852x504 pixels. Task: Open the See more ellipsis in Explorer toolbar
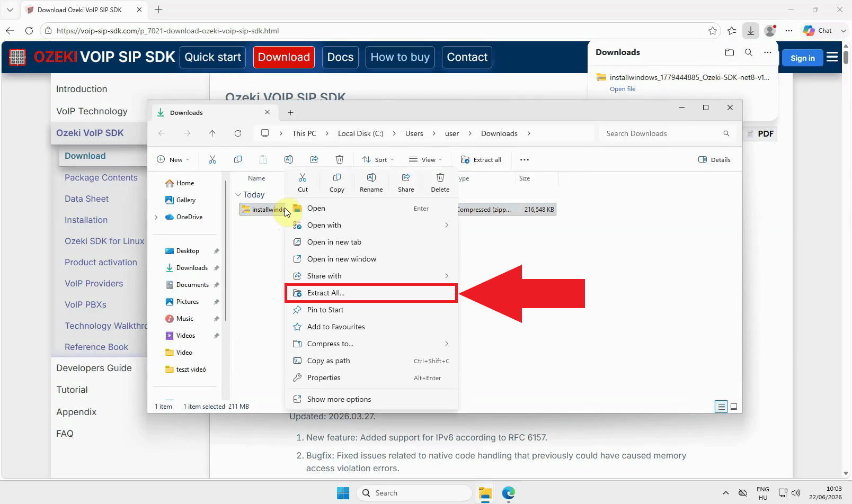pyautogui.click(x=525, y=159)
